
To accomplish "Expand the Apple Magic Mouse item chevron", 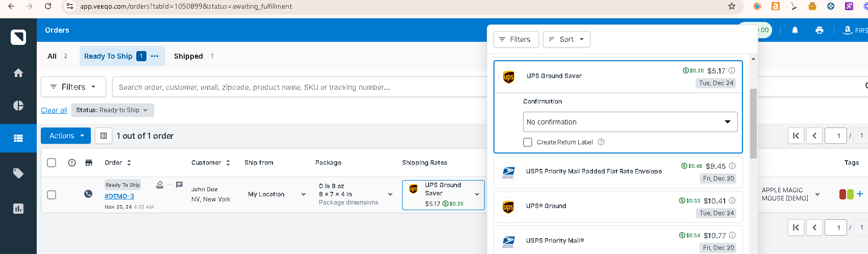I will tap(817, 194).
